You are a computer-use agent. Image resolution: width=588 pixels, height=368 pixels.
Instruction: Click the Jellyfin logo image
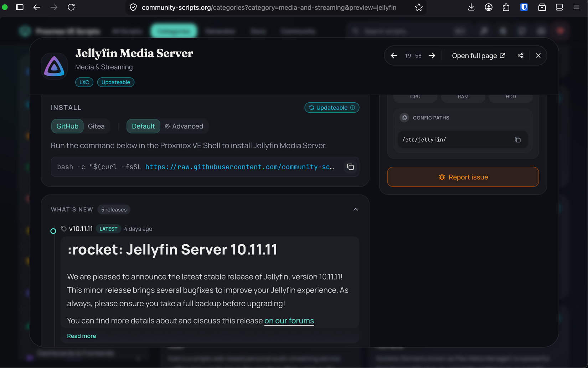[x=54, y=66]
